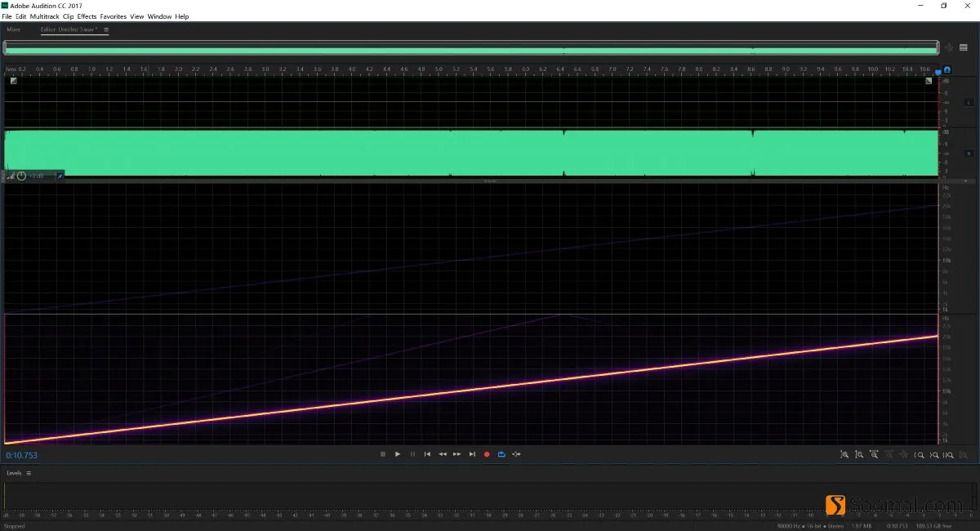Click the top-right corner icon of waveform display

click(x=929, y=80)
